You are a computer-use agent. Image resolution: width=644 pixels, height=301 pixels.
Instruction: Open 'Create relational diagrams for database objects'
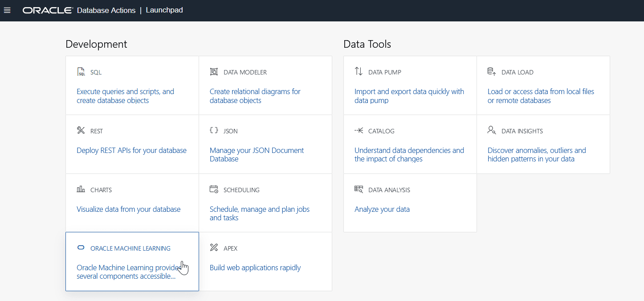point(255,96)
